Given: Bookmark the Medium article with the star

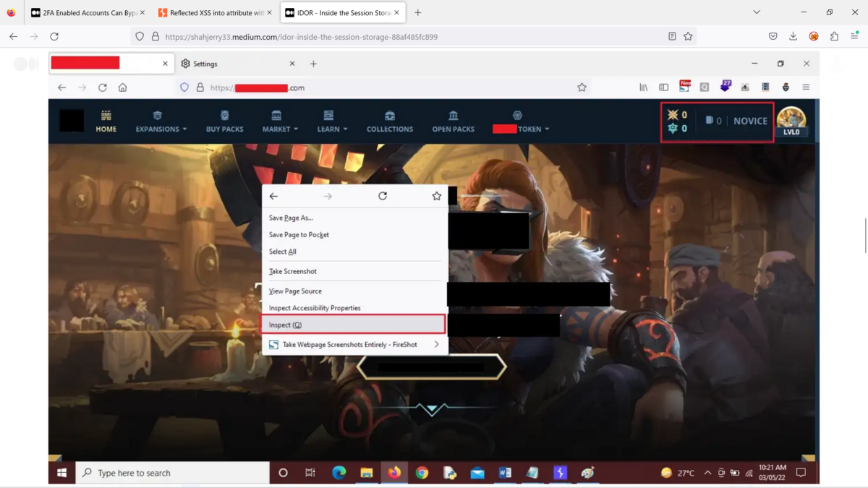Looking at the screenshot, I should coord(688,36).
